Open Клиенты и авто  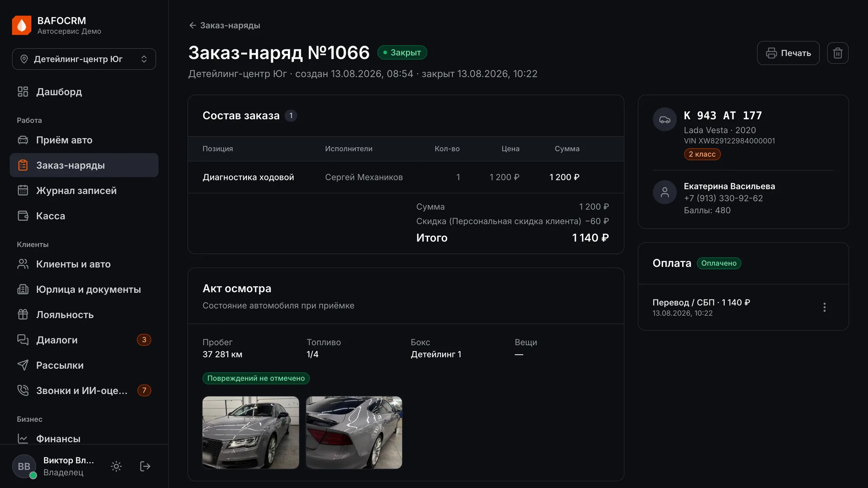(x=84, y=264)
